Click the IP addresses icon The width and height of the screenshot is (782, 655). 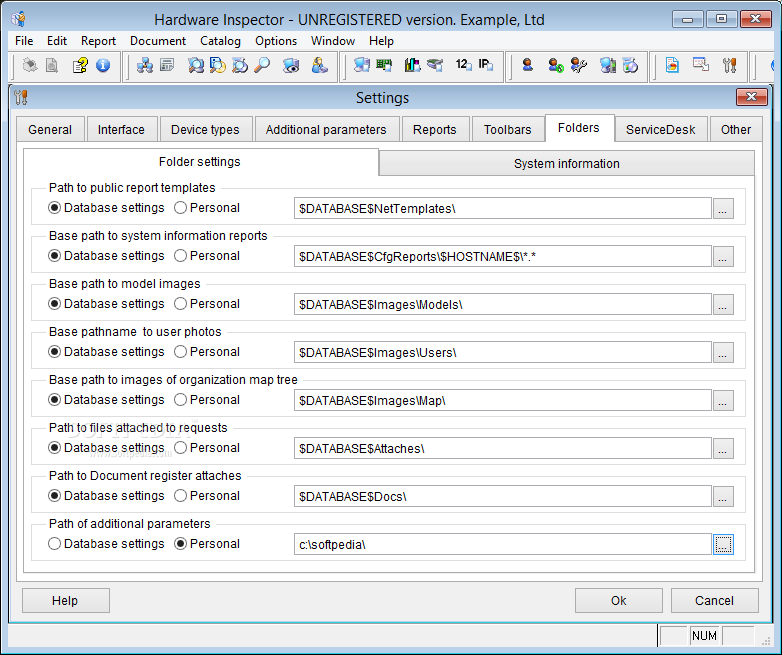[486, 65]
